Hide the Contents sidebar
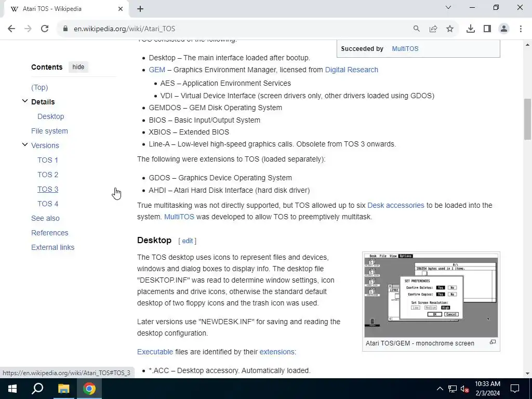This screenshot has height=399, width=532. coord(78,67)
